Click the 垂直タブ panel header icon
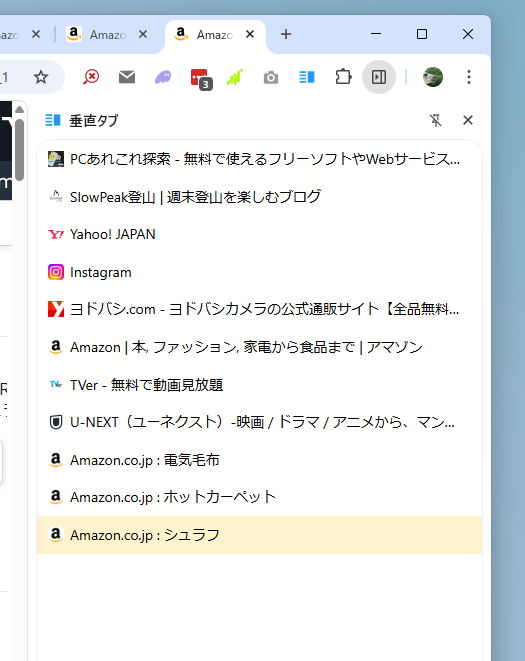Image resolution: width=525 pixels, height=661 pixels. coord(53,121)
